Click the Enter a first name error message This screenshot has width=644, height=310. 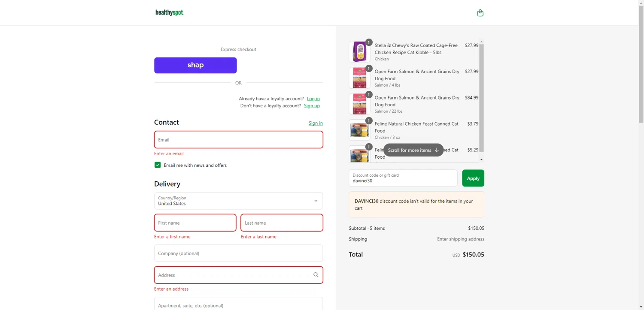click(x=172, y=237)
